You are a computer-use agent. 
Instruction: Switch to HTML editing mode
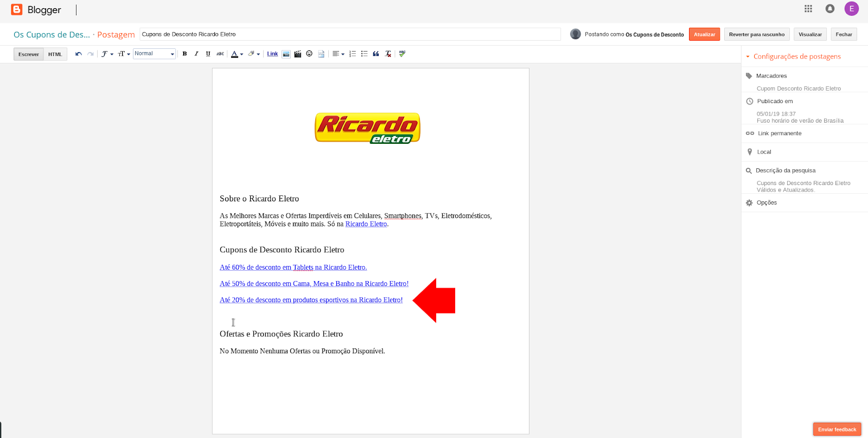tap(55, 54)
